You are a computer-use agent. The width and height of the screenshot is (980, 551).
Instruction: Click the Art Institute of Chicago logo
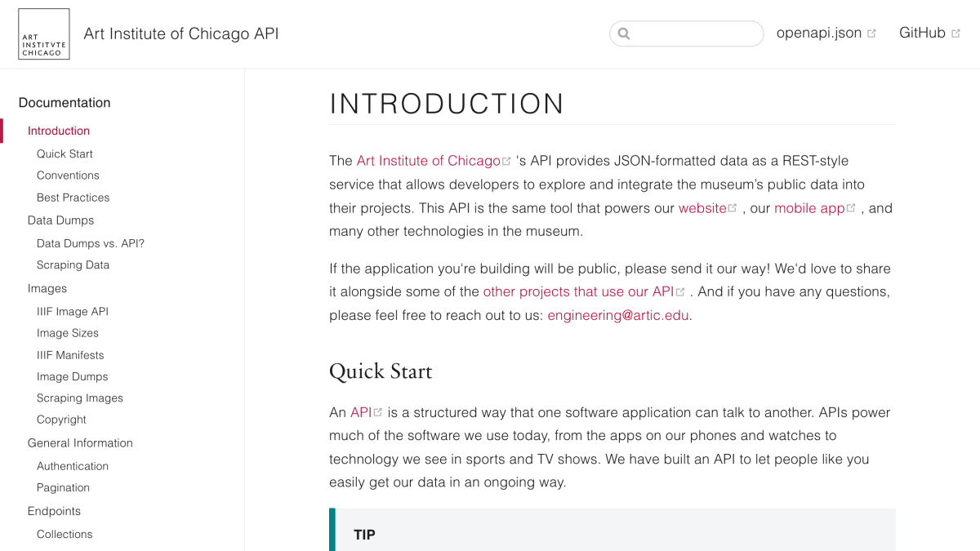(44, 34)
